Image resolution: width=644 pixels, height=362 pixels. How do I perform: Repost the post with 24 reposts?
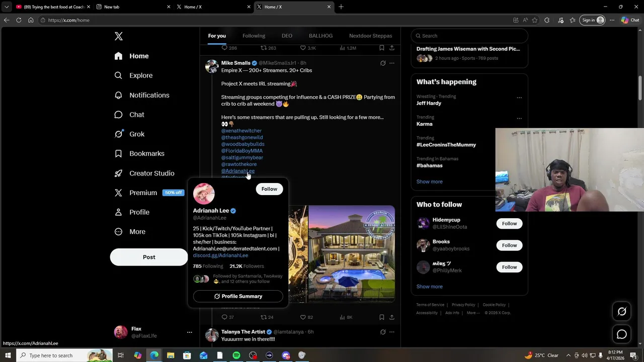tap(267, 317)
